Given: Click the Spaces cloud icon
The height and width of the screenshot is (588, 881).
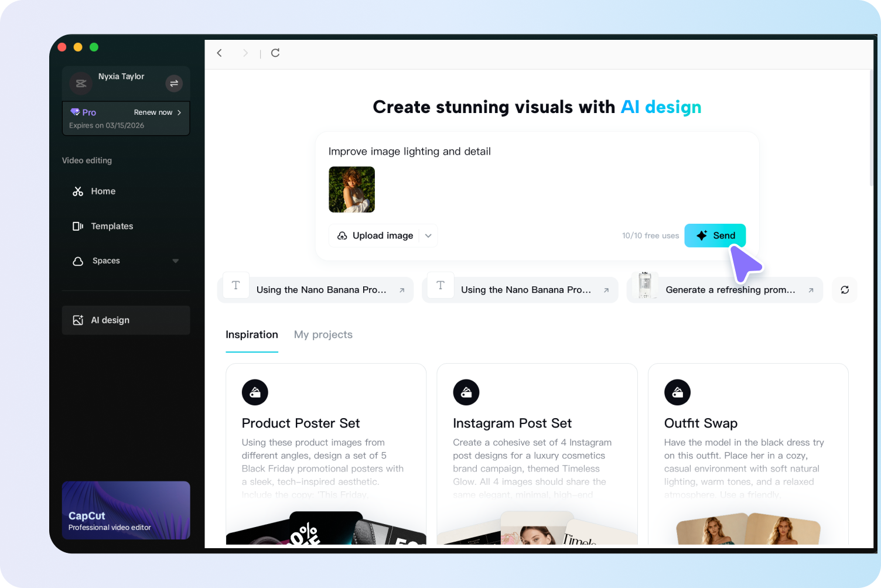Looking at the screenshot, I should click(78, 261).
